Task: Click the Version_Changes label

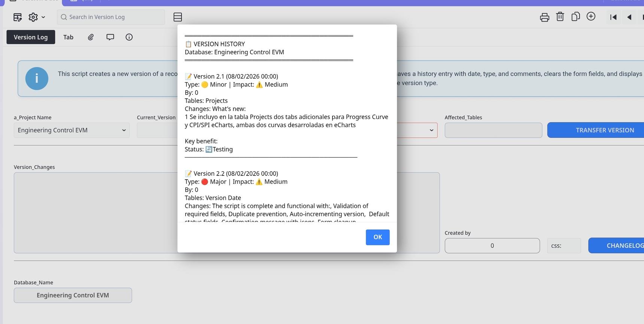Action: pos(34,167)
